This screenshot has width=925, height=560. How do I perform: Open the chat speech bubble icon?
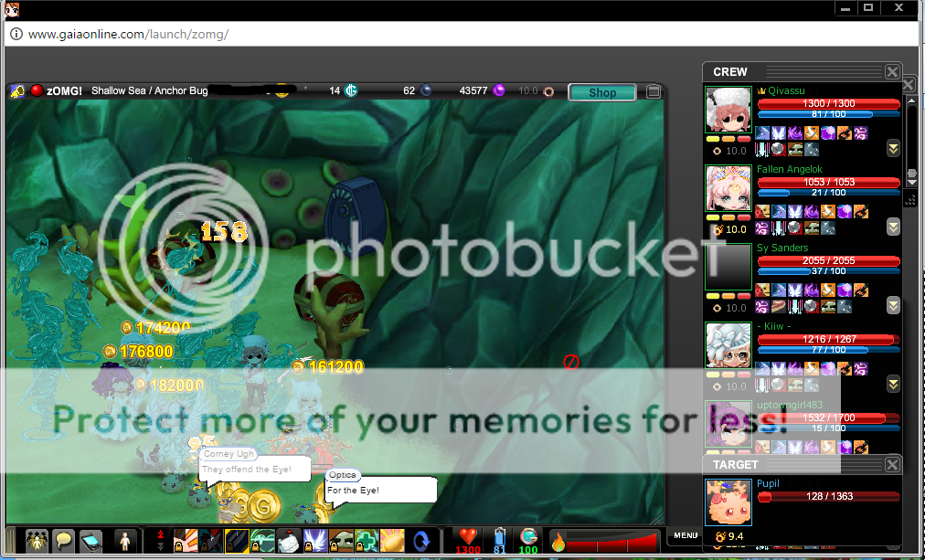(63, 540)
